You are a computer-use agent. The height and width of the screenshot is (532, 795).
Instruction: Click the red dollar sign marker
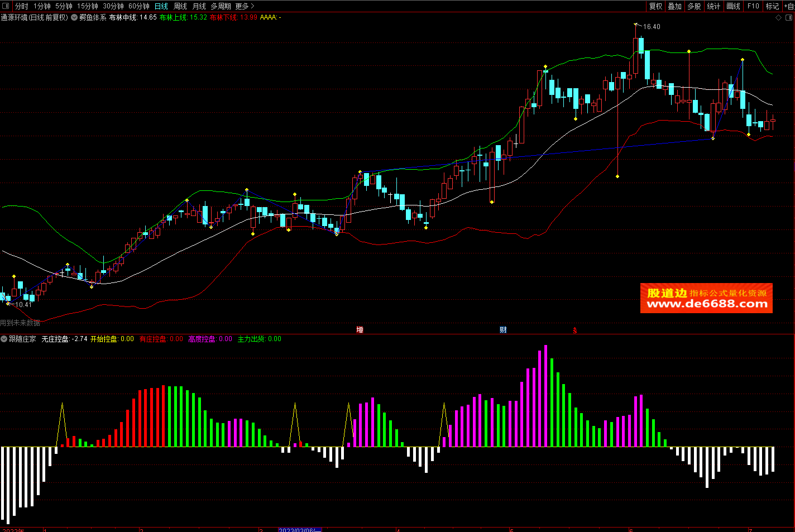click(574, 330)
